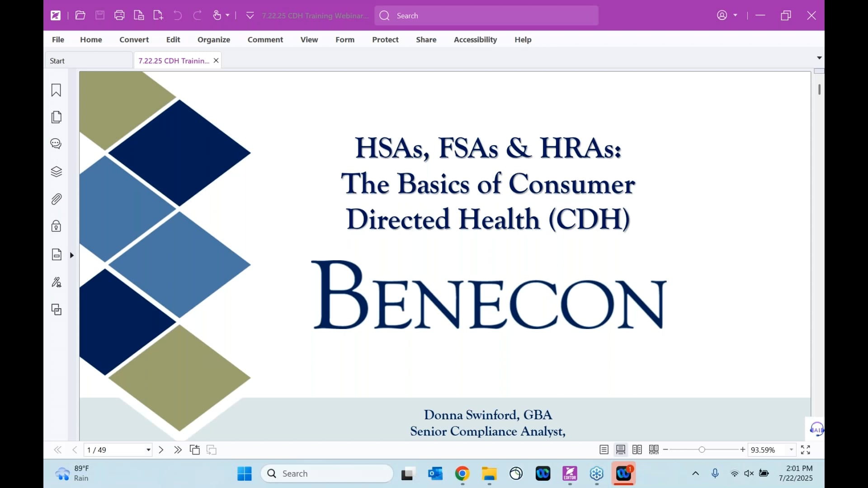868x488 pixels.
Task: Switch to facing pages view
Action: point(637,450)
